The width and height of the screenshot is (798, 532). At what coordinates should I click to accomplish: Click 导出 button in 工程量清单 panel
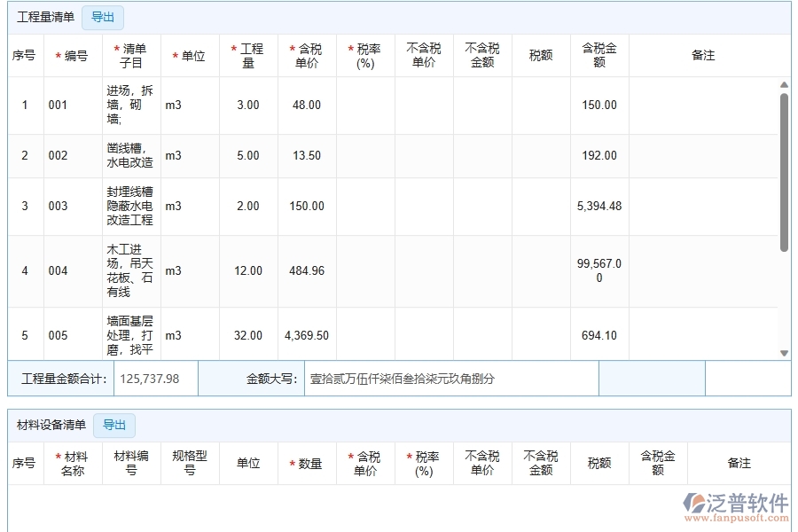pyautogui.click(x=103, y=17)
